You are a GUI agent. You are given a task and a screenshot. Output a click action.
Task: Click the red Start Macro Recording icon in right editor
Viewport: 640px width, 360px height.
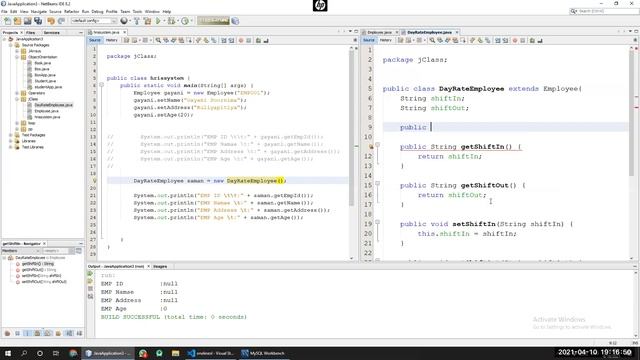click(515, 40)
